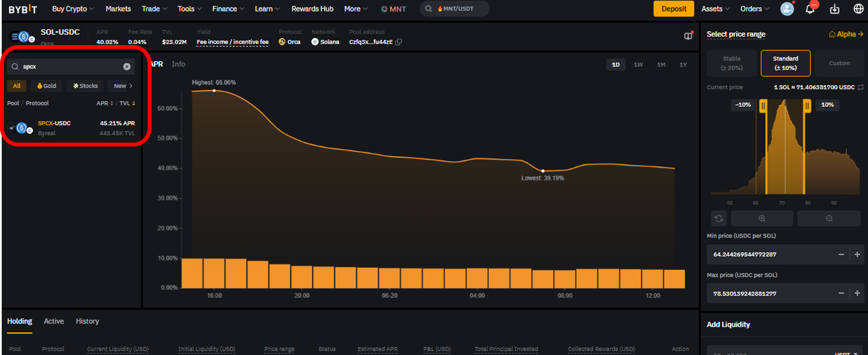Screen dimensions: 868x355
Task: Click the Lowest 39.19% chart marker
Action: click(x=543, y=171)
